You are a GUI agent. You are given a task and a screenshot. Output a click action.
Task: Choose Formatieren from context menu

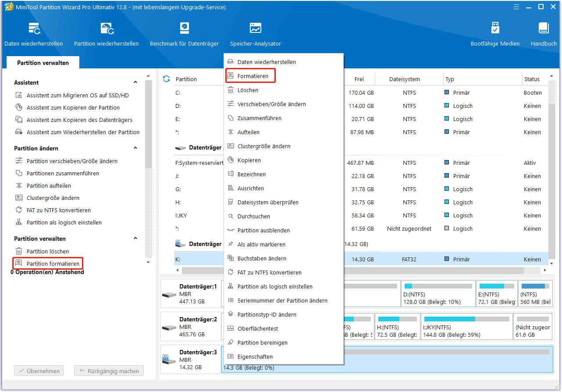coord(253,76)
